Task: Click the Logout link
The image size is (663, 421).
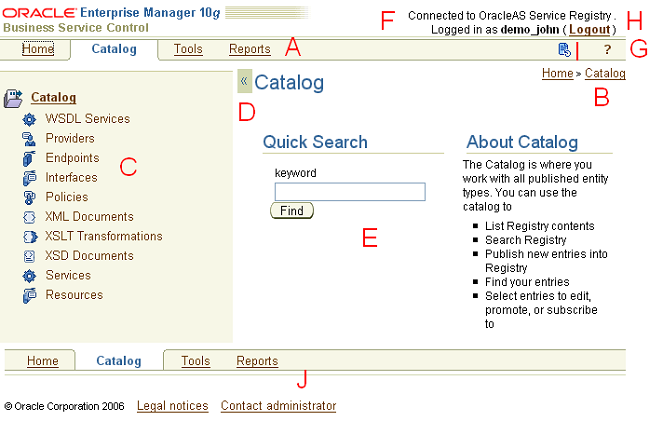Action: tap(590, 30)
